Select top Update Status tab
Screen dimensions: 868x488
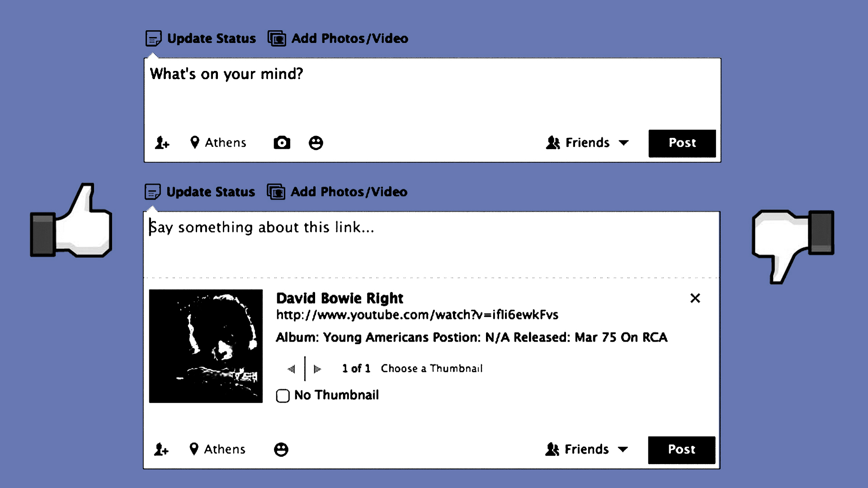tap(201, 38)
